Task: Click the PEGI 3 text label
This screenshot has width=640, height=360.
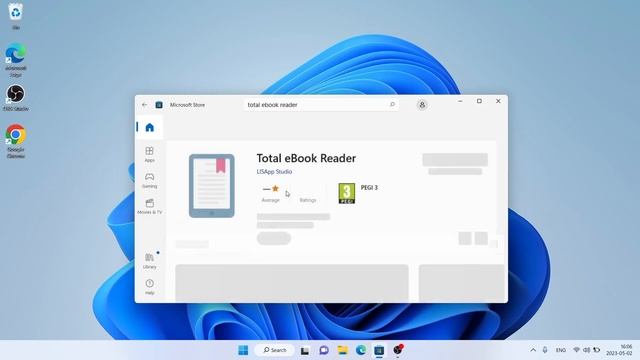Action: [369, 188]
